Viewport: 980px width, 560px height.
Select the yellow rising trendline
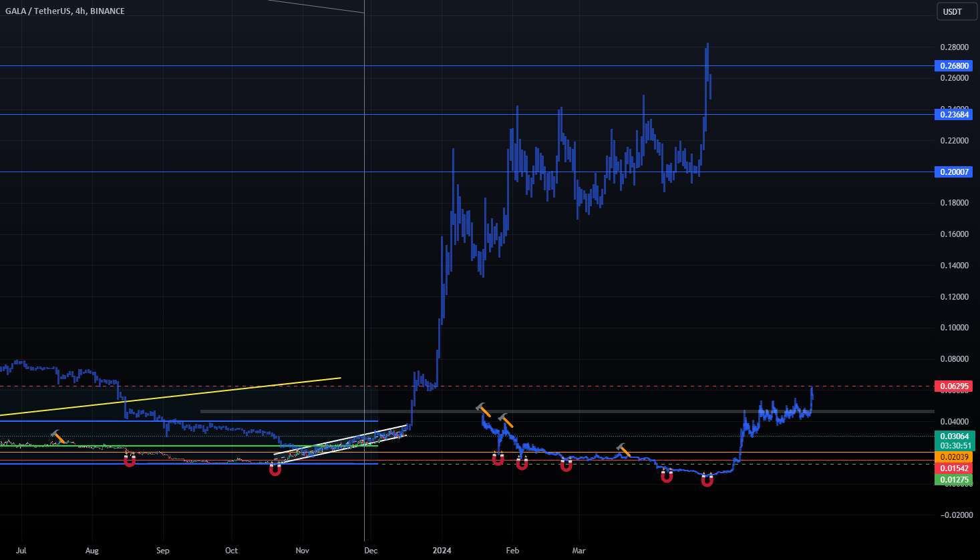[x=170, y=396]
